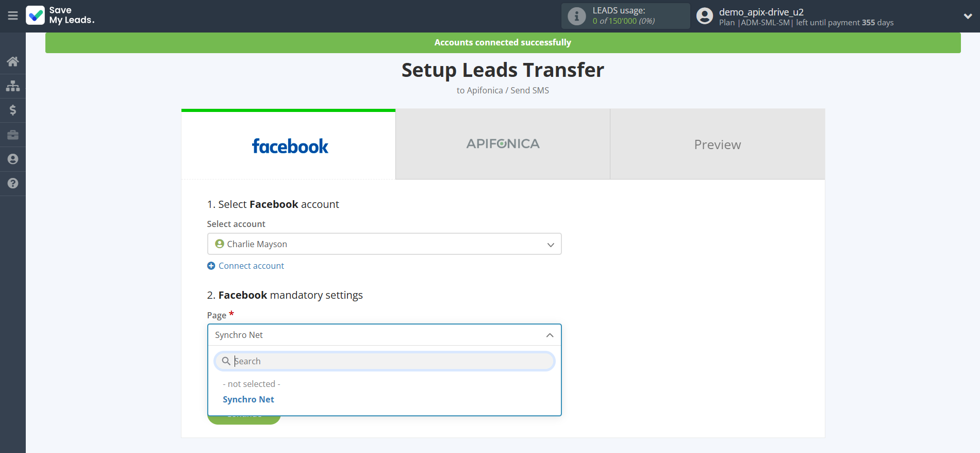Screen dimensions: 980x453
Task: Open the connections sitemap icon
Action: (x=13, y=86)
